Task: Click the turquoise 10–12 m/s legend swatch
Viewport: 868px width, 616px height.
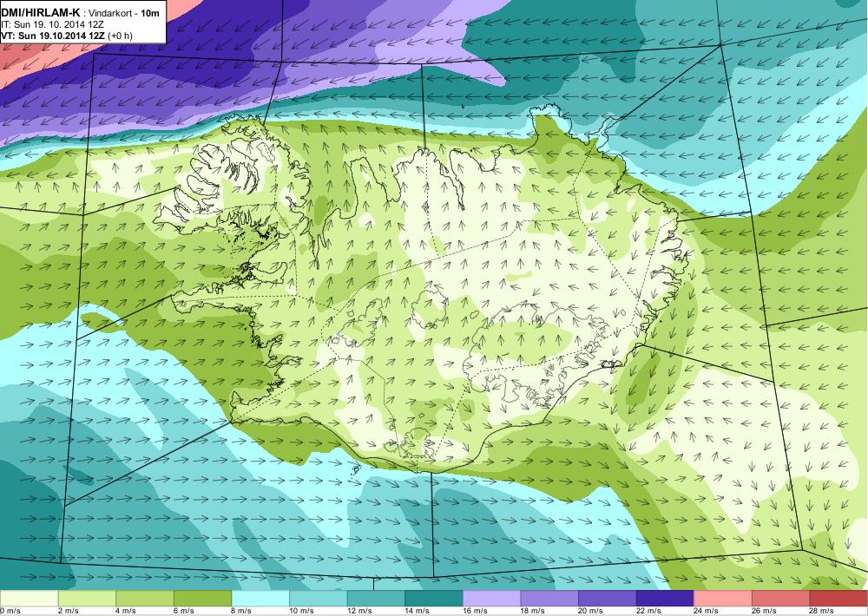Action: click(x=319, y=599)
